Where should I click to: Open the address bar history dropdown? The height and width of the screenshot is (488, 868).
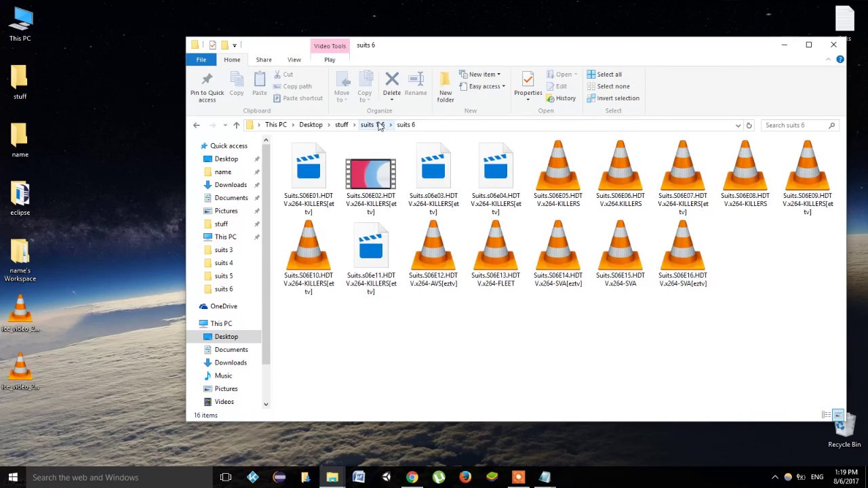(738, 125)
